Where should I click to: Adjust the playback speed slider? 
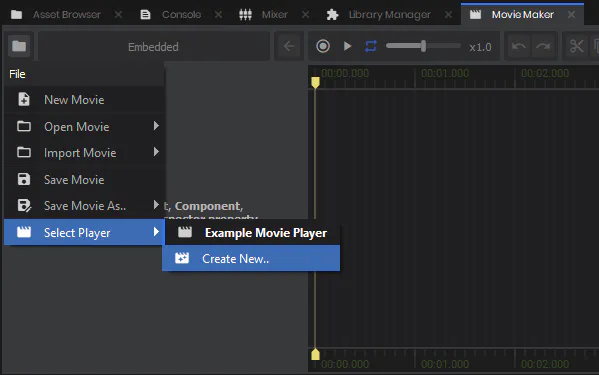point(423,46)
